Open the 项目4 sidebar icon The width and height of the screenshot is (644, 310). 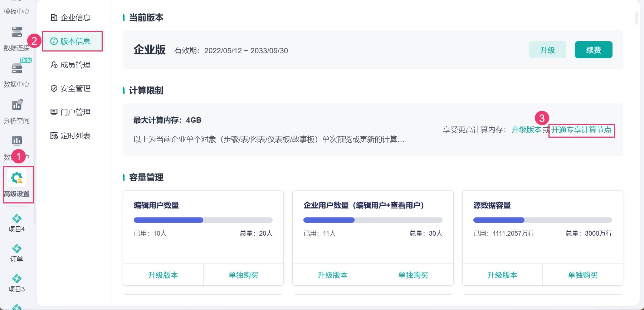tap(16, 218)
